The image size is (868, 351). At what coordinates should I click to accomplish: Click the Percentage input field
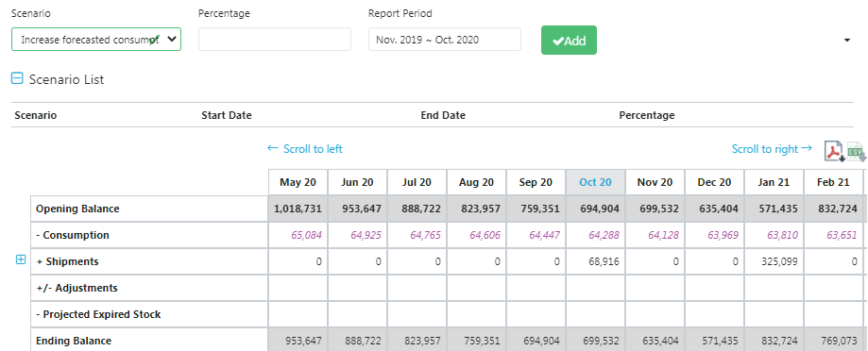pyautogui.click(x=275, y=40)
